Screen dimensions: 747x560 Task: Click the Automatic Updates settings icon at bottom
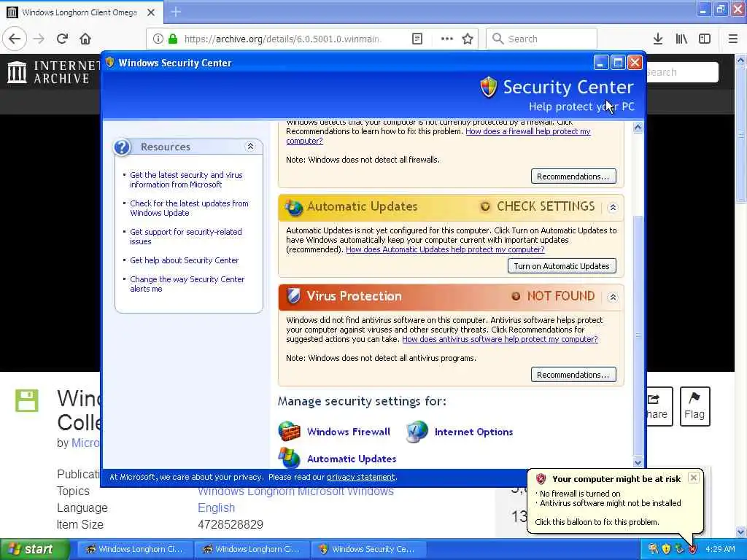tap(289, 458)
